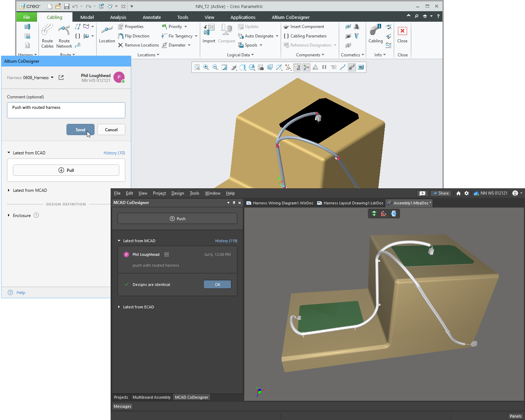
Task: Toggle the network display icon in graphics toolbar
Action: 306,67
